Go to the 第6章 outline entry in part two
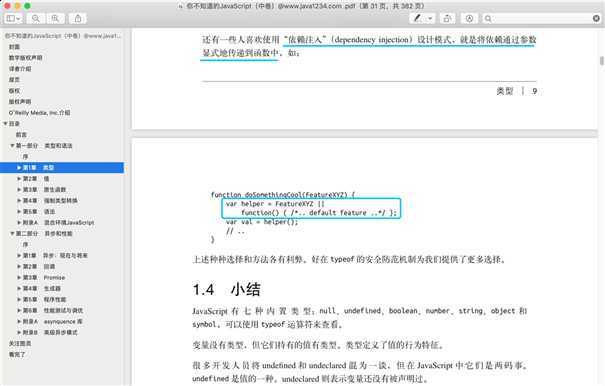This screenshot has height=386, width=605. point(53,310)
